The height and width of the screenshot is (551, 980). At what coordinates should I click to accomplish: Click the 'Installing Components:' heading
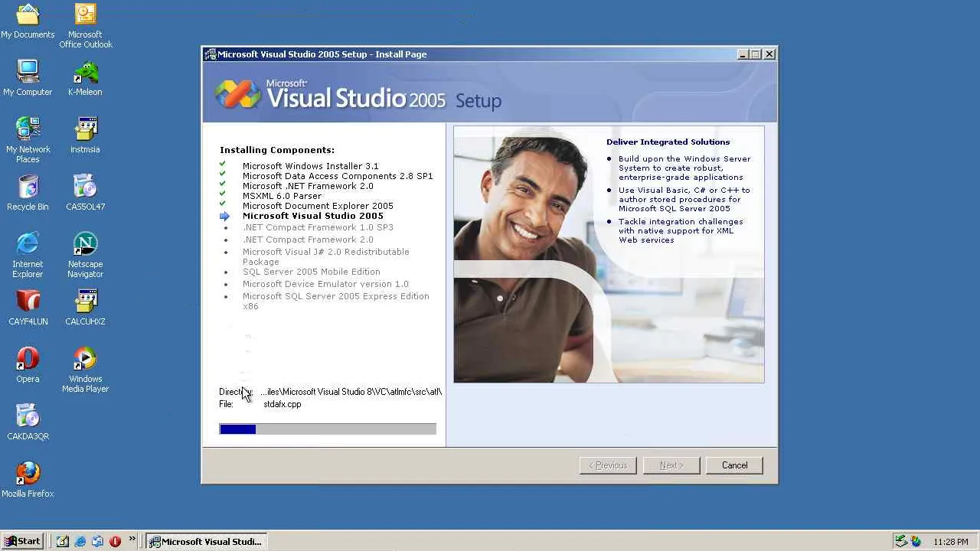pos(277,150)
